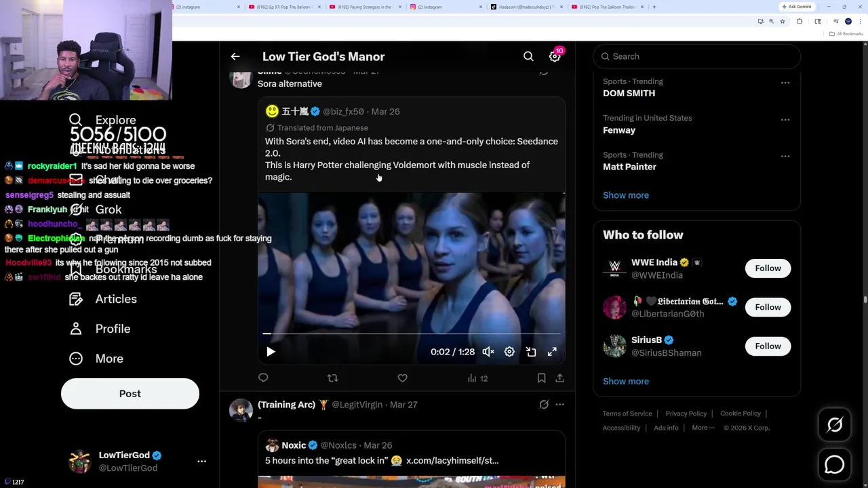Open Noxic's quoted post author name
This screenshot has height=488, width=868.
click(x=294, y=445)
